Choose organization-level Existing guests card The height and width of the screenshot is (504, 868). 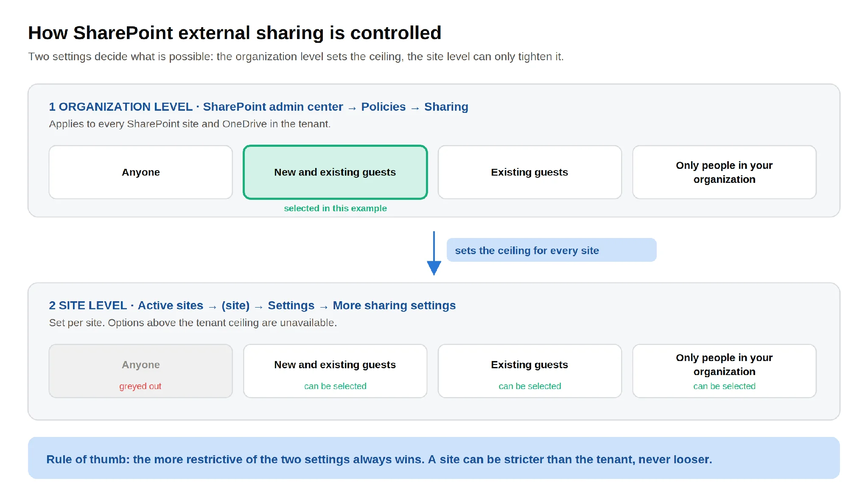tap(529, 172)
